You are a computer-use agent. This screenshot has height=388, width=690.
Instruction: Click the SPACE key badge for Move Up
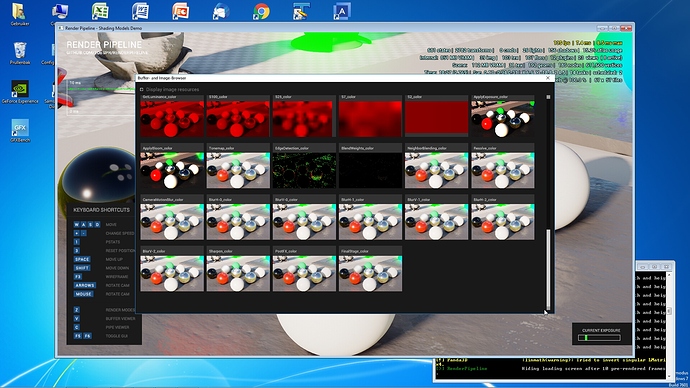click(82, 259)
